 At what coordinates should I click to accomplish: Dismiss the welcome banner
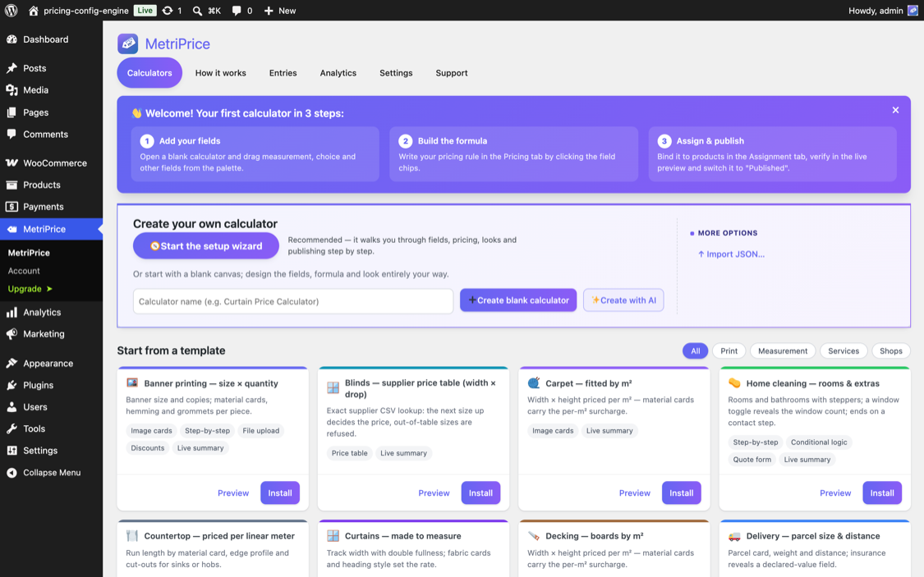pyautogui.click(x=895, y=110)
